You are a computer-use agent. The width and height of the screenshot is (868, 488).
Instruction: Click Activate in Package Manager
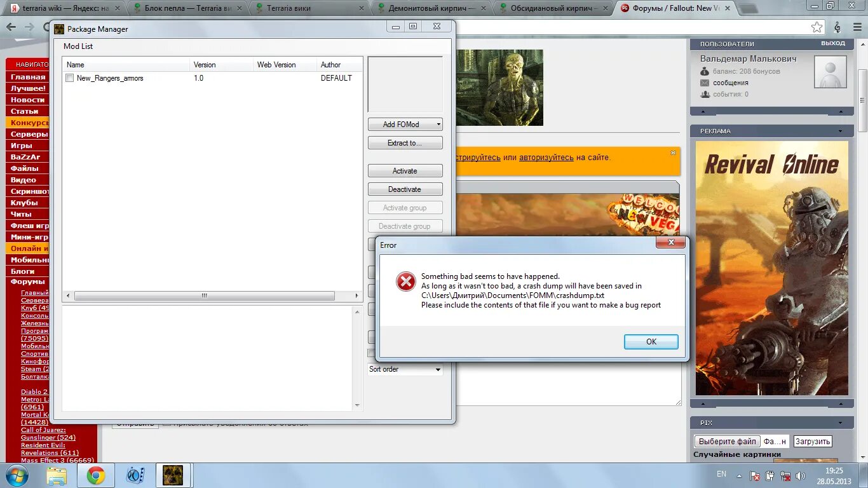[405, 171]
